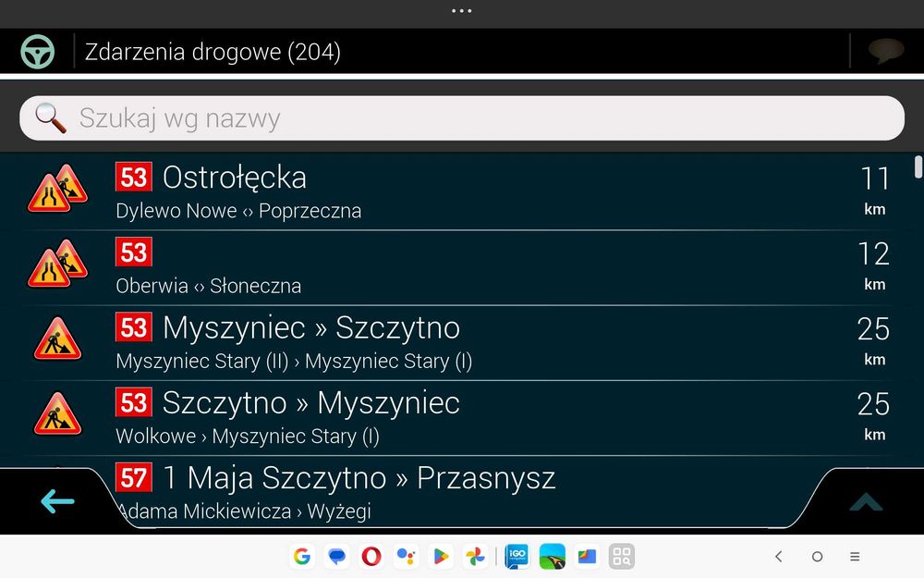
Task: Click the 53 road badge above Oberwia
Action: (x=134, y=252)
